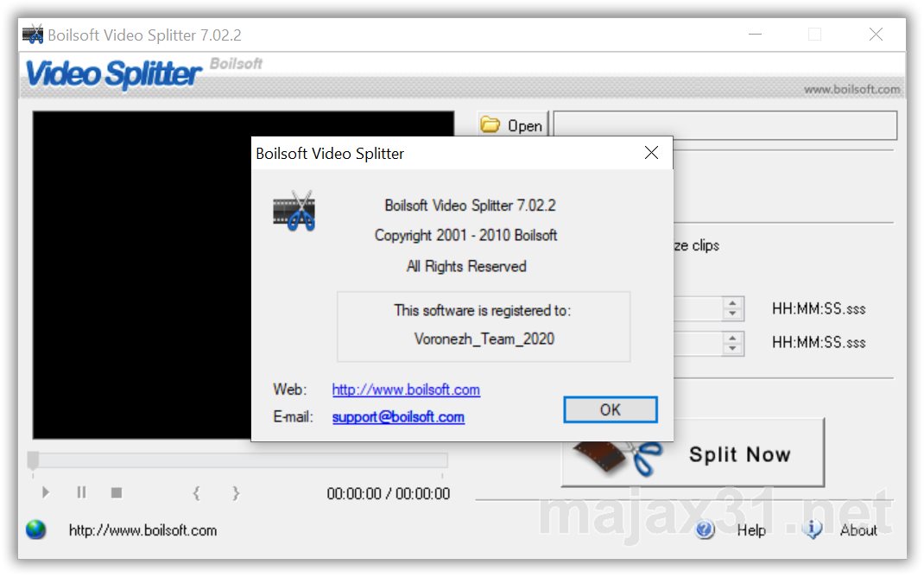Decrease the first HH:MM:SS.sss time value
924x577 pixels.
click(x=732, y=314)
